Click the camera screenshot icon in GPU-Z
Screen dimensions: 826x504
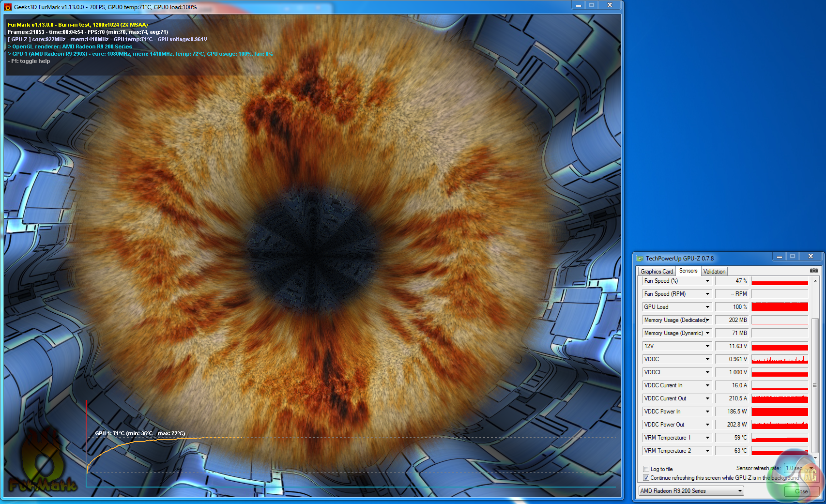pyautogui.click(x=813, y=271)
